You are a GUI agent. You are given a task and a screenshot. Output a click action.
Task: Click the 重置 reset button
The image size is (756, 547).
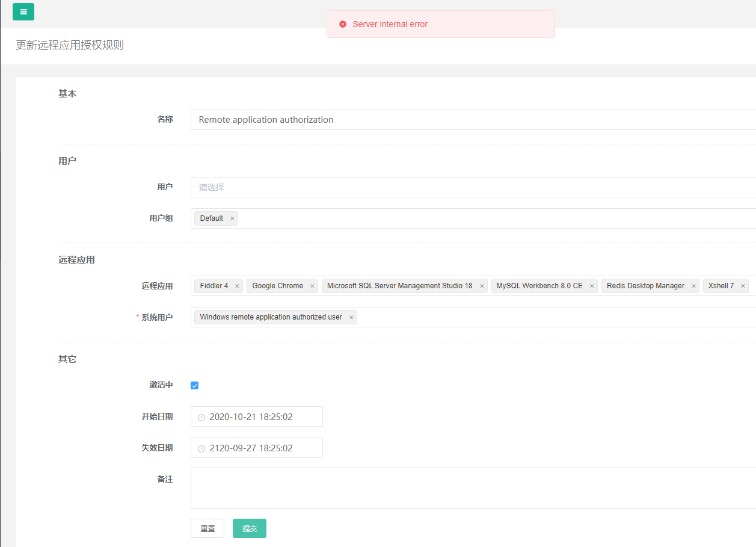(207, 528)
